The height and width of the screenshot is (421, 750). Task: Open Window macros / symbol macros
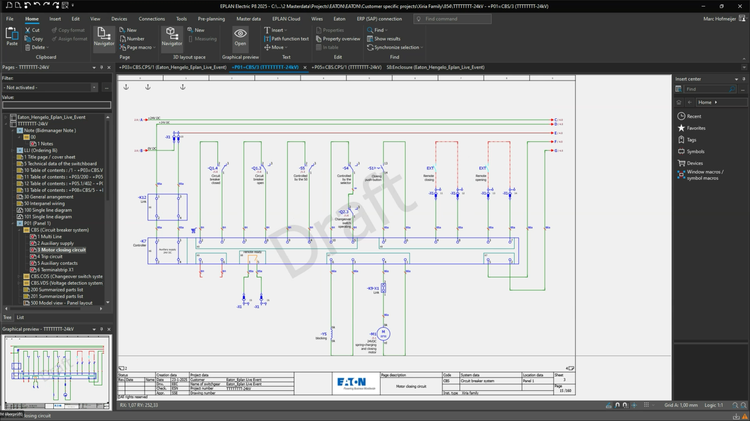tap(706, 176)
